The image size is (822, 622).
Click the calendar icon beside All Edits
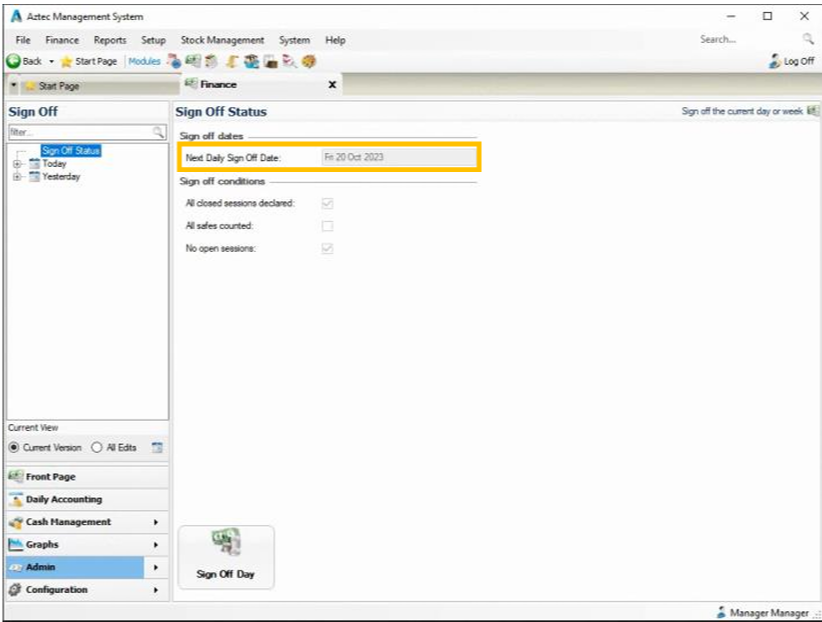[157, 448]
